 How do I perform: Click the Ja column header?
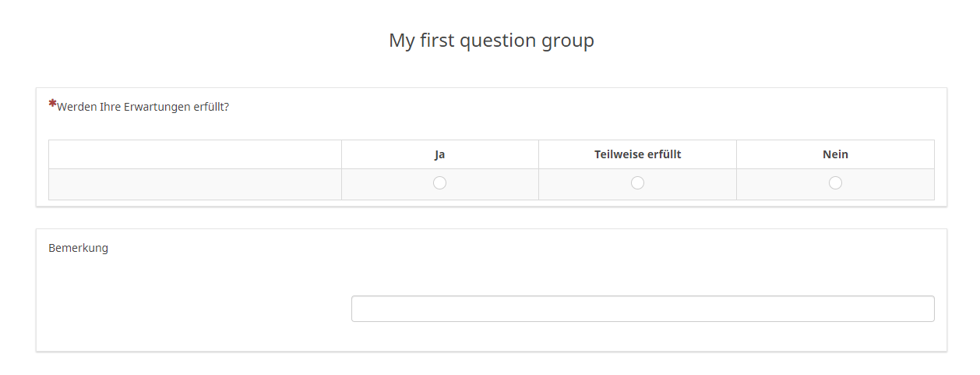[x=440, y=154]
